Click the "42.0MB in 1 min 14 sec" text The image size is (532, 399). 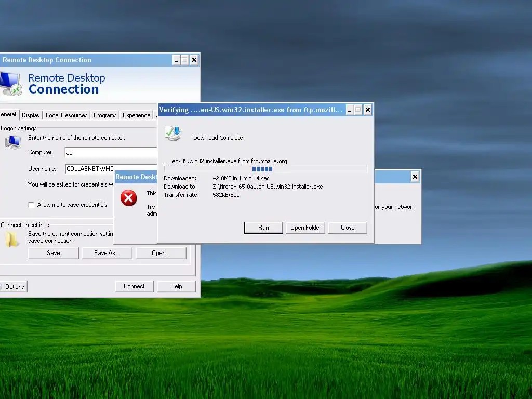241,179
